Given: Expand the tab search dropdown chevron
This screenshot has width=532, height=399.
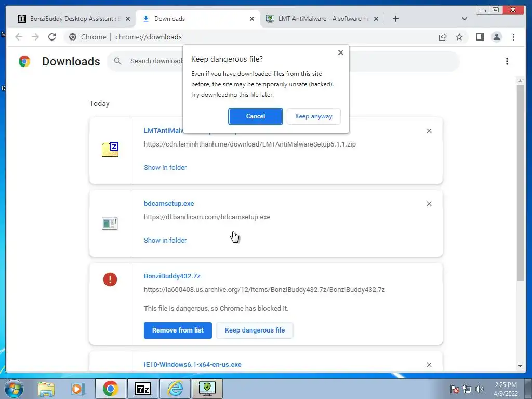Looking at the screenshot, I should coord(464,19).
